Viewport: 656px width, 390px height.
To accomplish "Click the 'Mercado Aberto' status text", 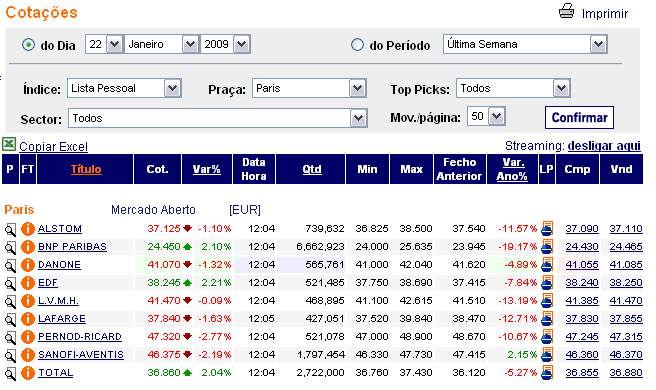I will [153, 210].
